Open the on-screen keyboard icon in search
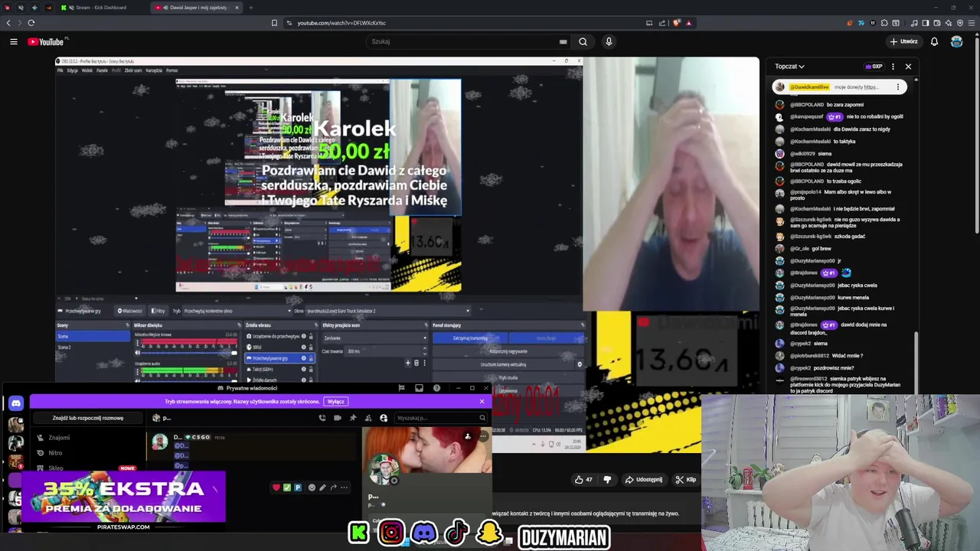 pyautogui.click(x=563, y=41)
